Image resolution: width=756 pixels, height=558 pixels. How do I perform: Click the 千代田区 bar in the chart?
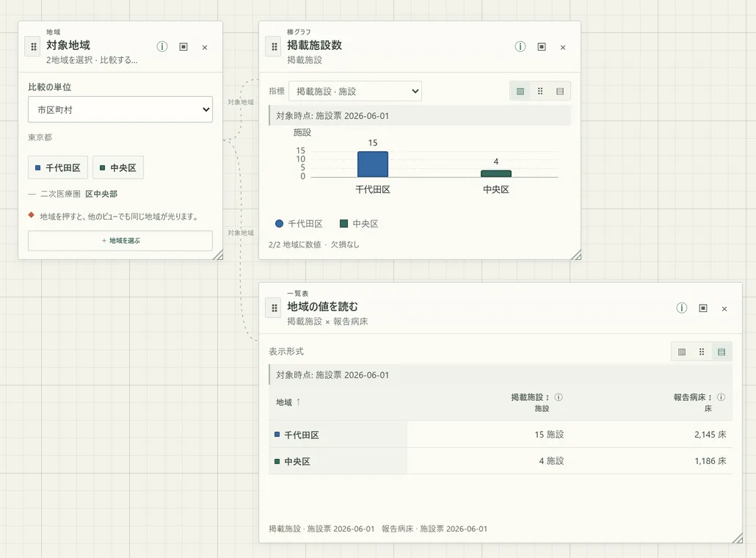(x=373, y=164)
